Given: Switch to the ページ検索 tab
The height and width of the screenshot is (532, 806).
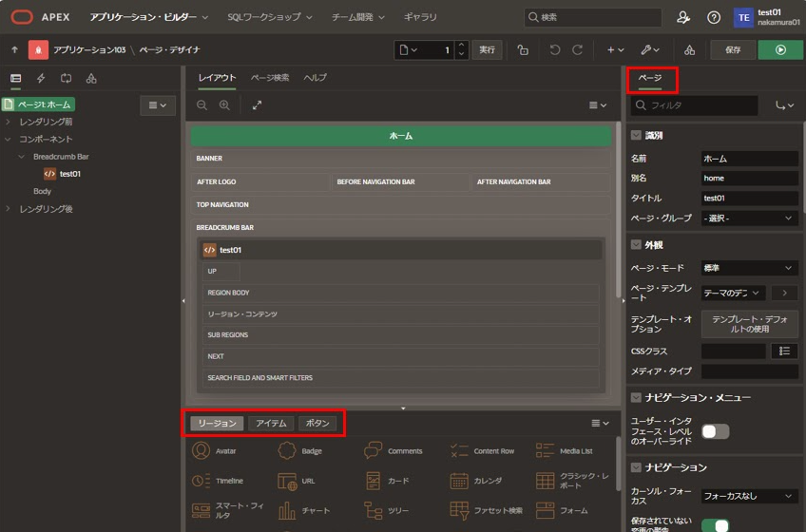Looking at the screenshot, I should 270,78.
